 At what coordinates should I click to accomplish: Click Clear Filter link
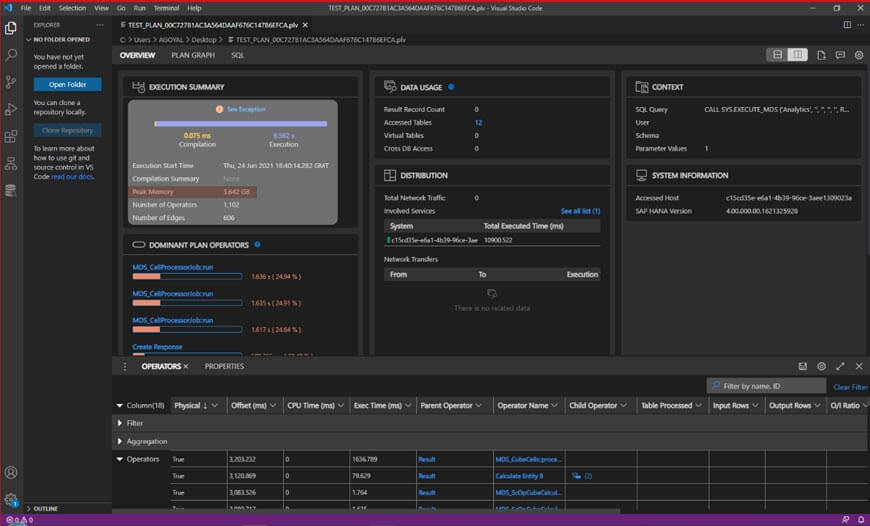coord(850,387)
